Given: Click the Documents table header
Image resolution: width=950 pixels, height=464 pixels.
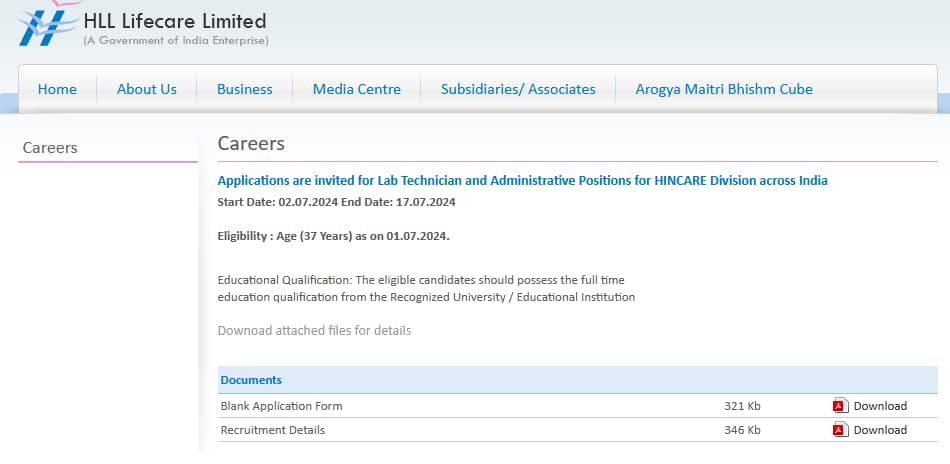Looking at the screenshot, I should [577, 380].
